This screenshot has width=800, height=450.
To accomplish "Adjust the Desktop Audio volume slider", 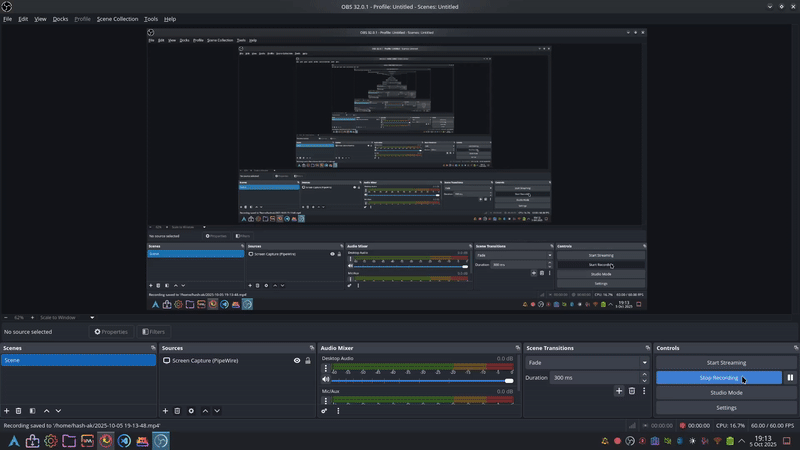I will coord(422,381).
